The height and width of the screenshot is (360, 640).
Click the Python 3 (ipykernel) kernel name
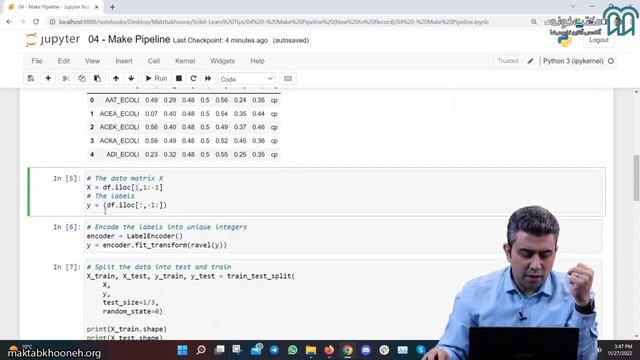point(573,61)
